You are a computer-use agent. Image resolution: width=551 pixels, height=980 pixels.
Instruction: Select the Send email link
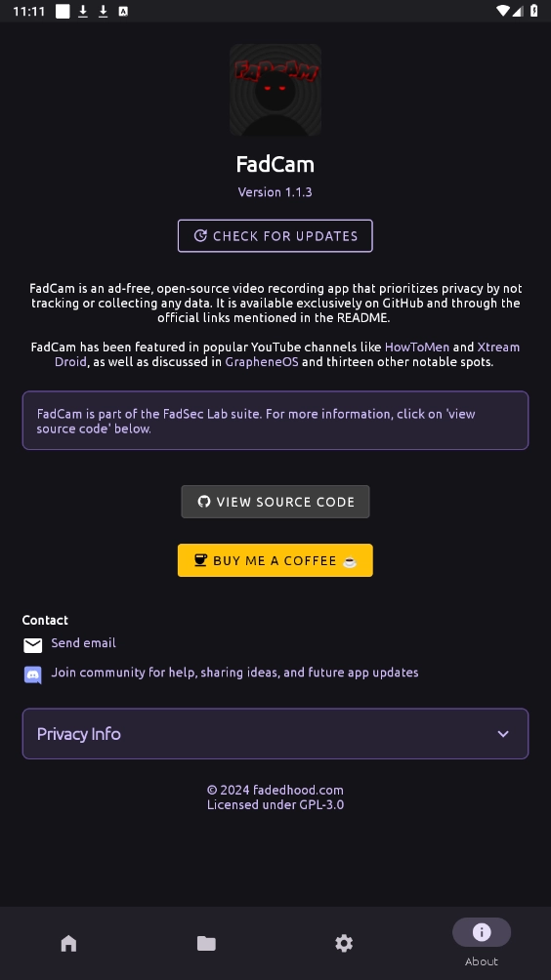(83, 643)
